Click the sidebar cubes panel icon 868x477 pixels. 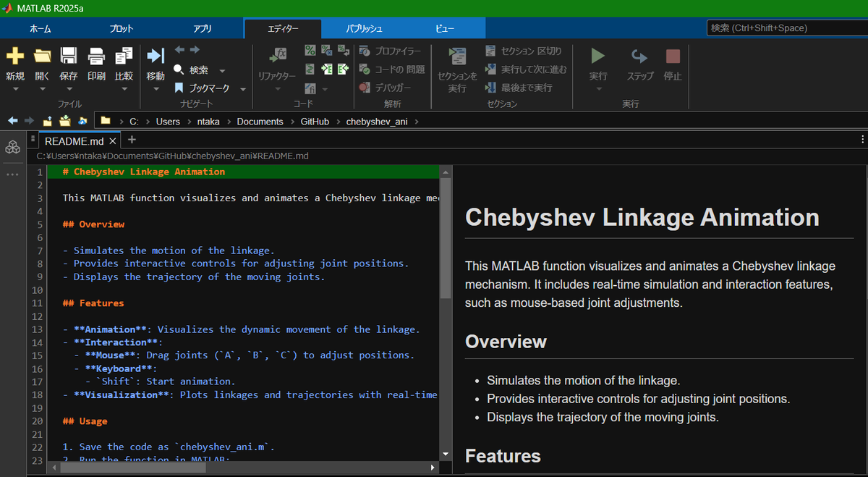click(12, 148)
